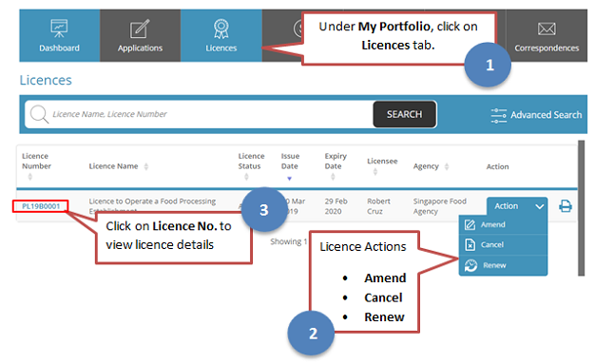The width and height of the screenshot is (595, 364).
Task: Click the Cancel document icon
Action: click(470, 245)
